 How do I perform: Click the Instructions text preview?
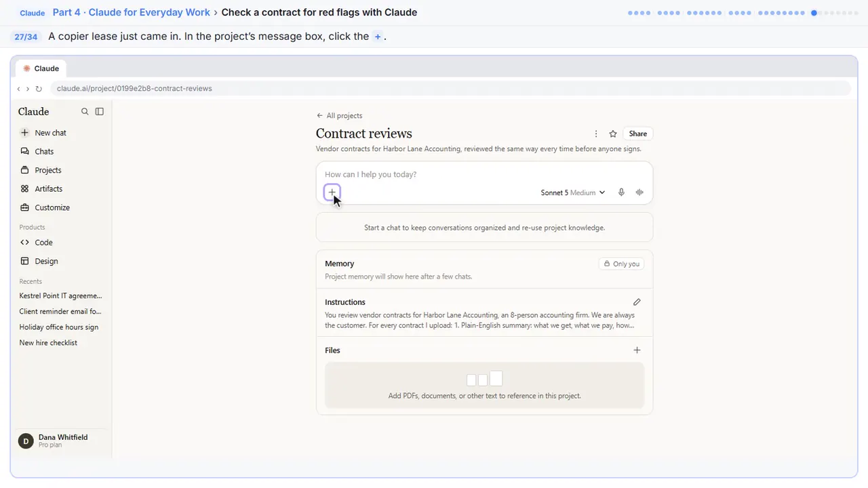click(x=480, y=320)
